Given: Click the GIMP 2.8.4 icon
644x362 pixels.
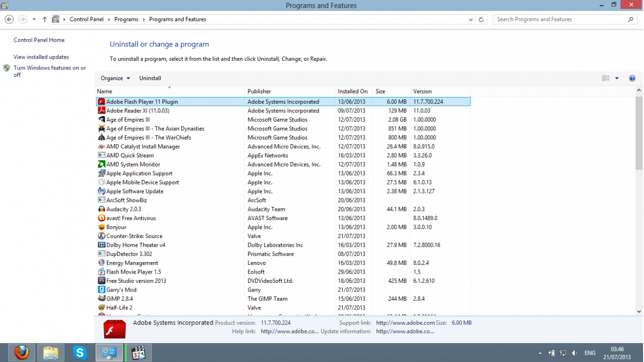Looking at the screenshot, I should [x=101, y=298].
